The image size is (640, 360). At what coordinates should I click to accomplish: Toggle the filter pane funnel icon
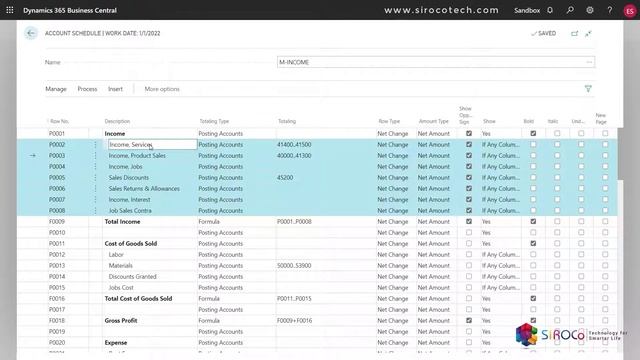[x=588, y=89]
